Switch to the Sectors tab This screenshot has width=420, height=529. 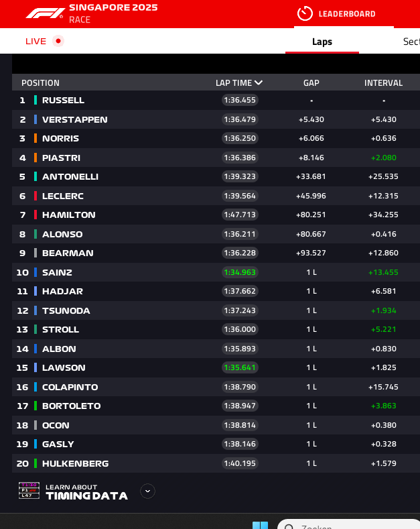(411, 42)
